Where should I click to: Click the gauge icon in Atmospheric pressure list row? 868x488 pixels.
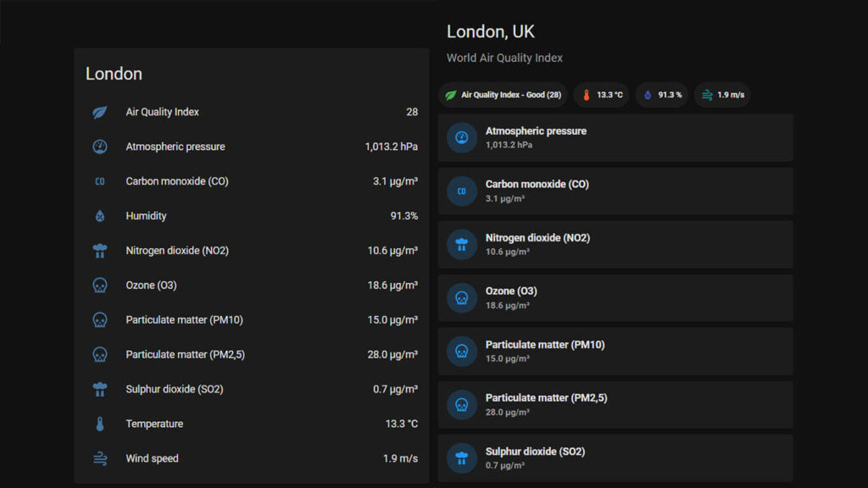[x=100, y=147]
